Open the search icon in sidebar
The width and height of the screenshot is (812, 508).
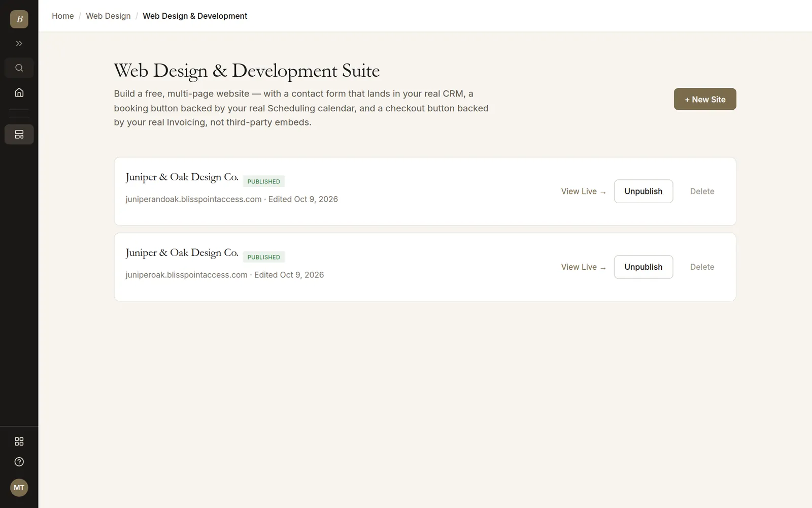19,68
